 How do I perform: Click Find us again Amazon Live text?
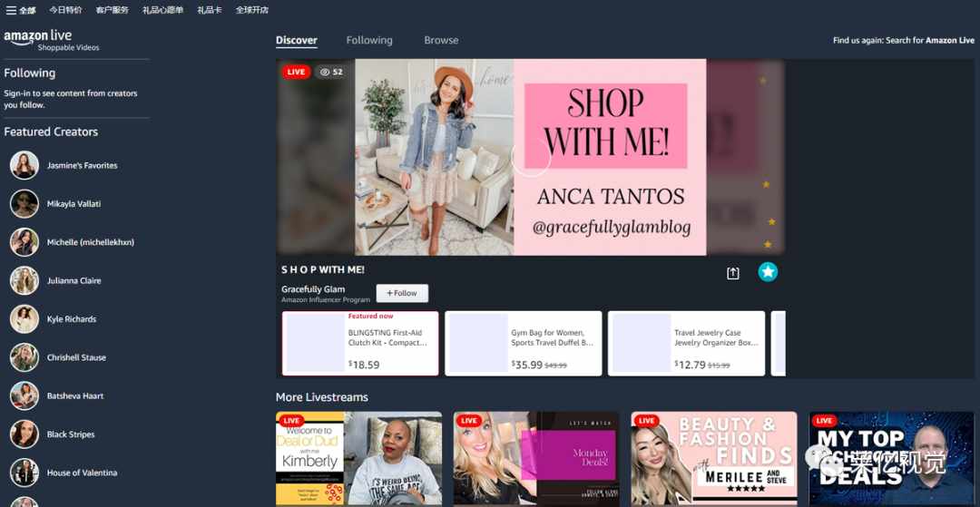[903, 40]
